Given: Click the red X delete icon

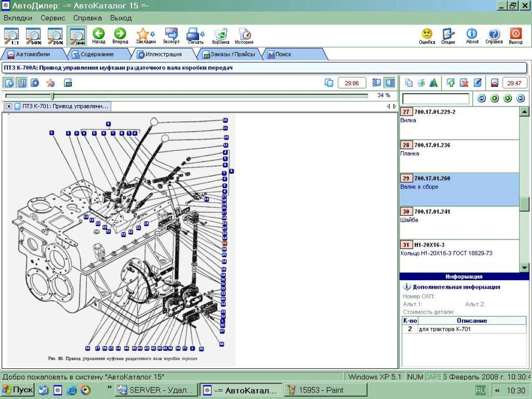Looking at the screenshot, I should click(x=464, y=83).
